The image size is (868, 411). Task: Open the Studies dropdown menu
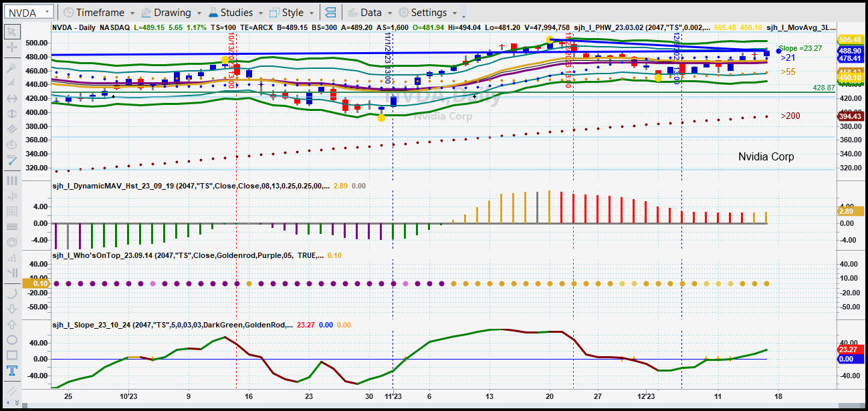click(237, 12)
